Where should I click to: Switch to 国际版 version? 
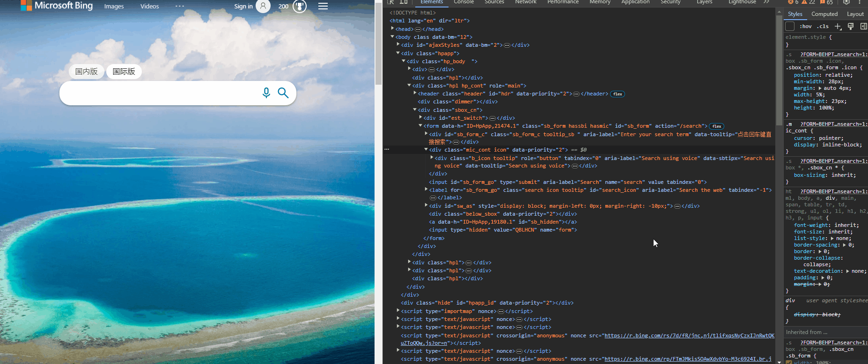(x=124, y=72)
